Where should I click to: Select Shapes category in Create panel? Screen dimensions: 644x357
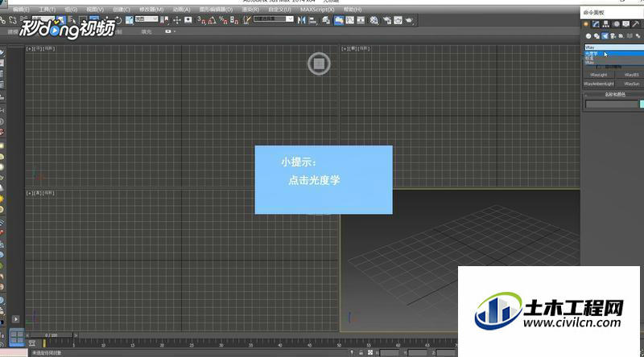point(597,35)
